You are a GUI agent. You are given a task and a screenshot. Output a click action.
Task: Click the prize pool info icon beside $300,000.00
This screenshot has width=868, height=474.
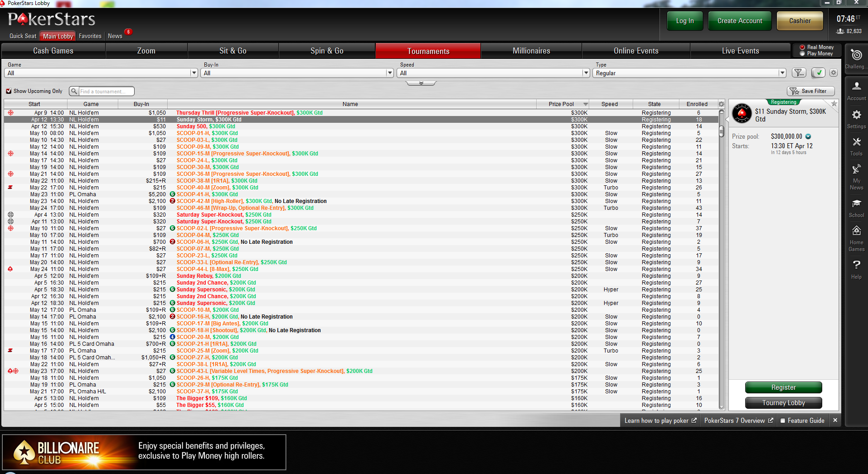[808, 136]
